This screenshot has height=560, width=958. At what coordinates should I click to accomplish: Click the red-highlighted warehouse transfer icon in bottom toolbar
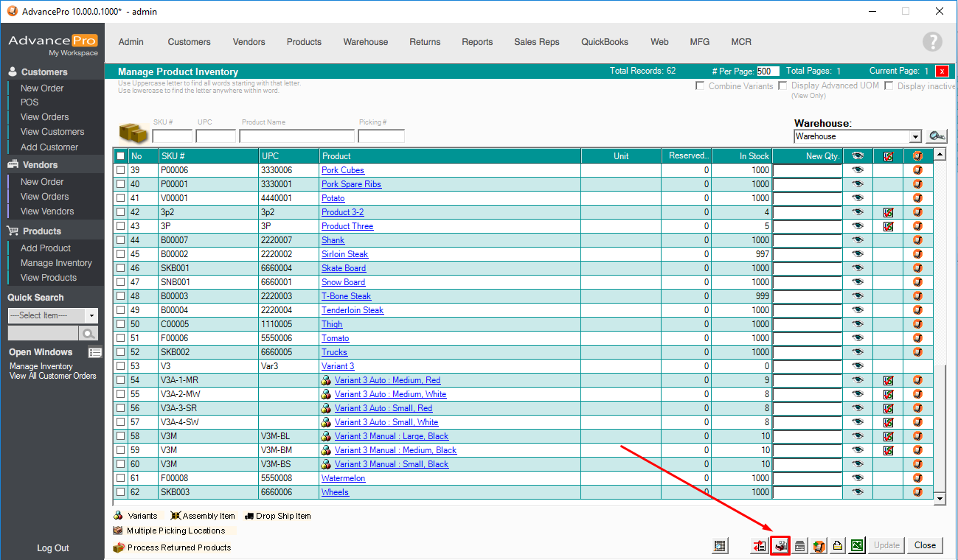coord(780,546)
